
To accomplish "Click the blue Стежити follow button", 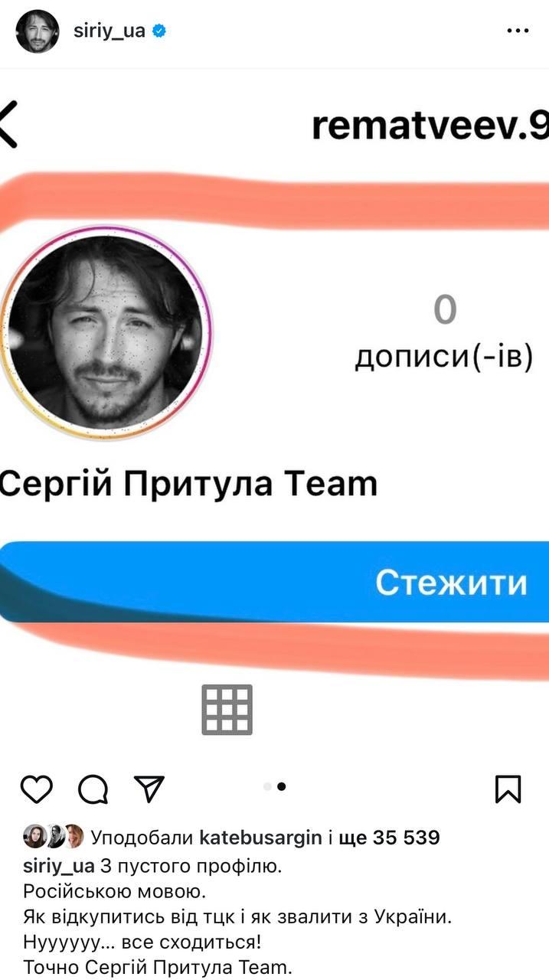I will coord(275,582).
